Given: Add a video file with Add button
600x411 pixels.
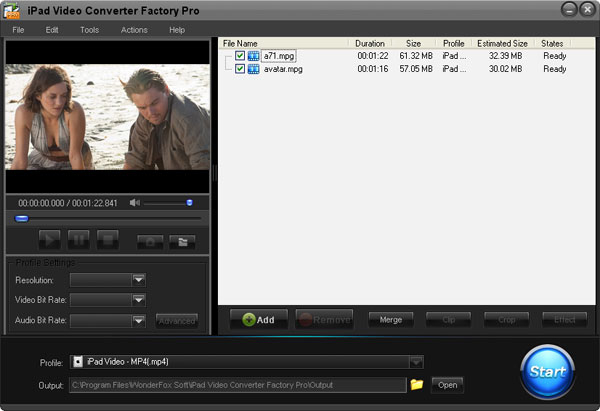Looking at the screenshot, I should [x=258, y=320].
